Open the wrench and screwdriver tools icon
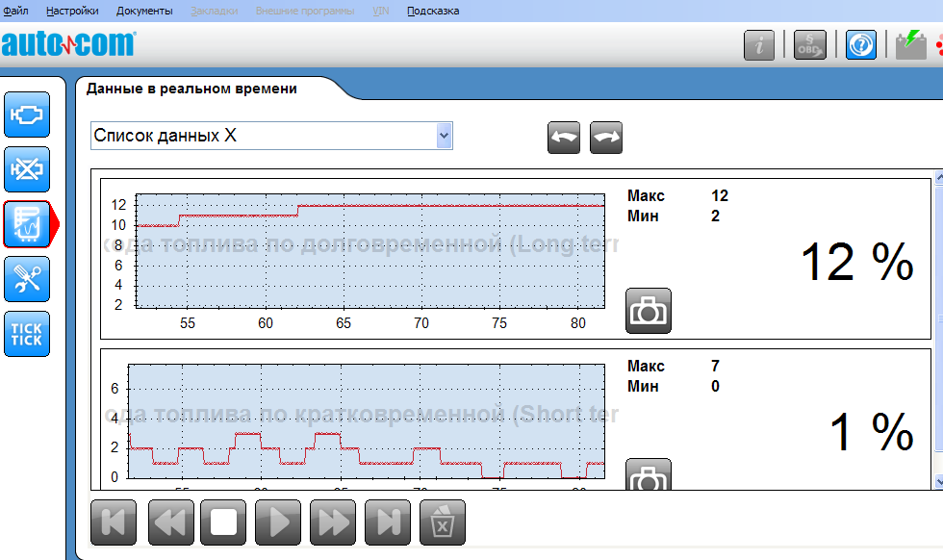The height and width of the screenshot is (560, 943). tap(27, 279)
